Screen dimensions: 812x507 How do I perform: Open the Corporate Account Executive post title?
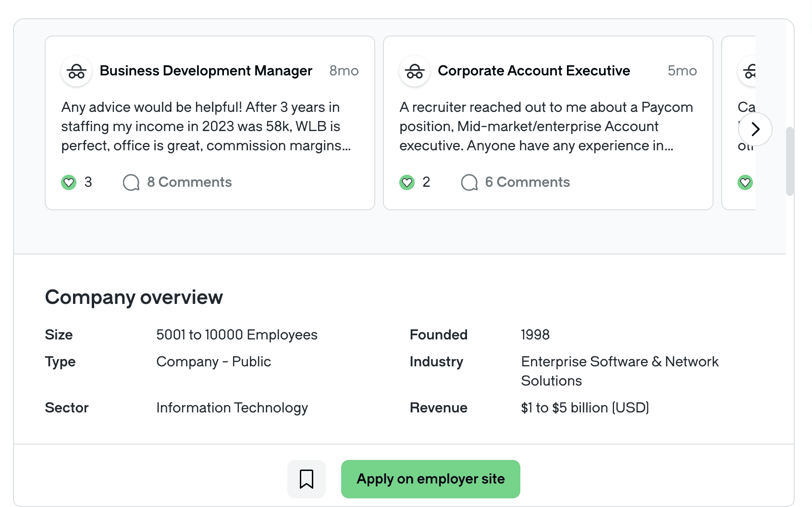pyautogui.click(x=534, y=71)
